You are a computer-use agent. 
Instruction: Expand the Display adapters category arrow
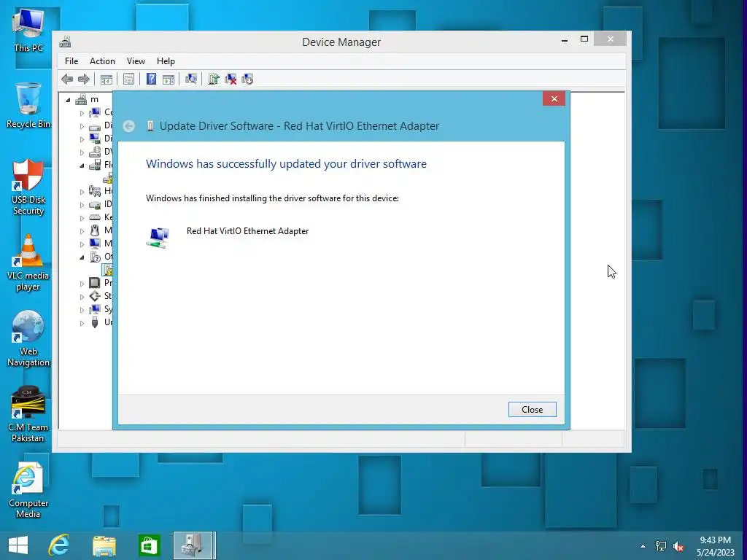point(82,139)
